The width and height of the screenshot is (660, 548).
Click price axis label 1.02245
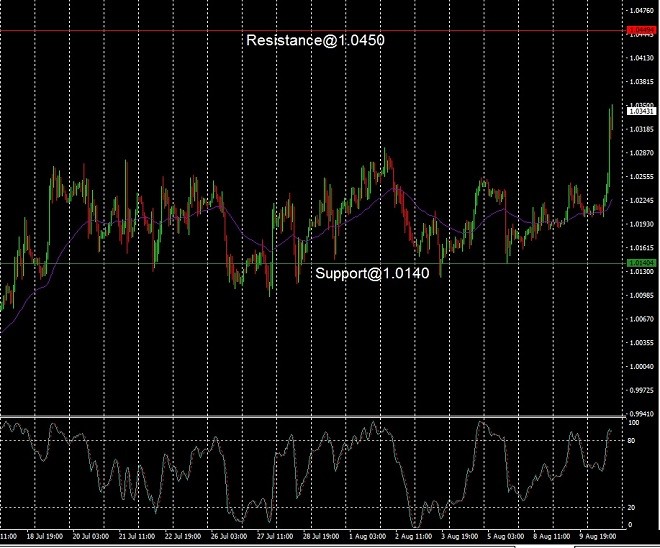[x=642, y=200]
